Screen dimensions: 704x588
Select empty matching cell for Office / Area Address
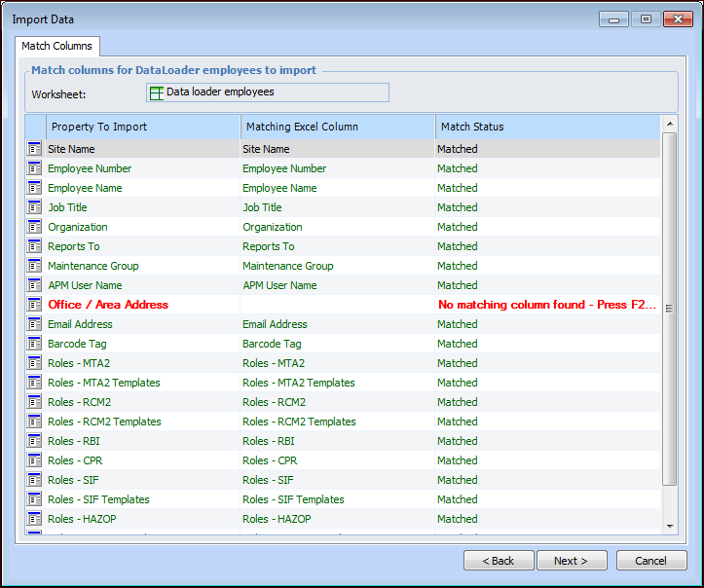click(x=337, y=305)
